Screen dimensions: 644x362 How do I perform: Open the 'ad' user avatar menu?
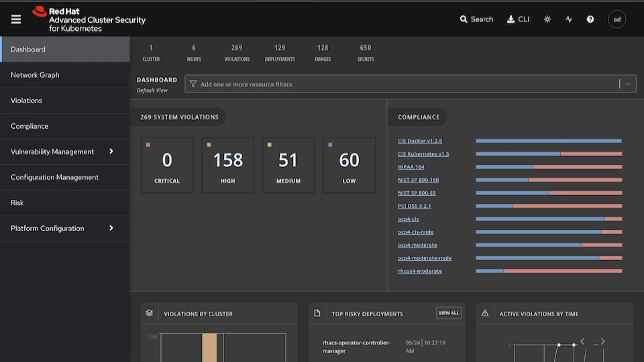coord(617,19)
